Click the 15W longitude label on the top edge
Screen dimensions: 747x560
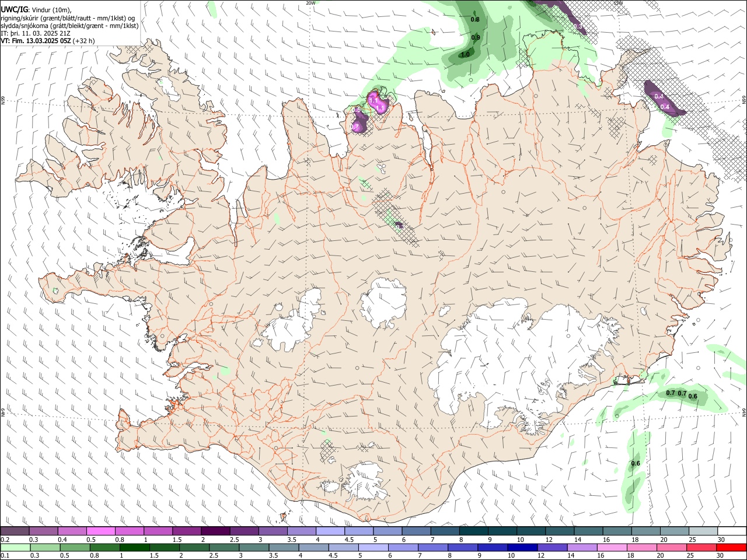pos(619,3)
